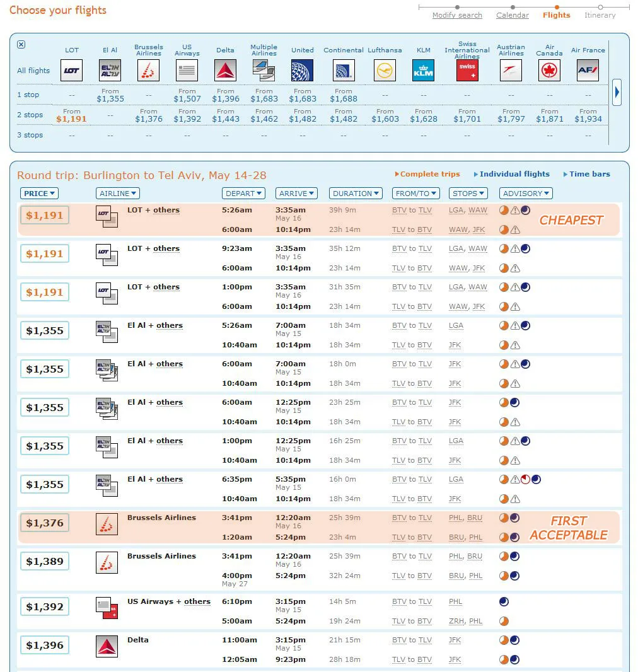This screenshot has height=672, width=638.
Task: Select the Swiss International Airlines logo
Action: (x=467, y=70)
